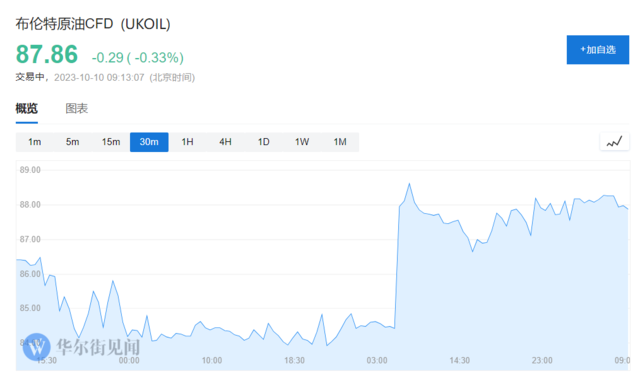This screenshot has height=381, width=640.
Task: Click the 布伦特原油CFD (UKOIL) title
Action: [x=93, y=24]
